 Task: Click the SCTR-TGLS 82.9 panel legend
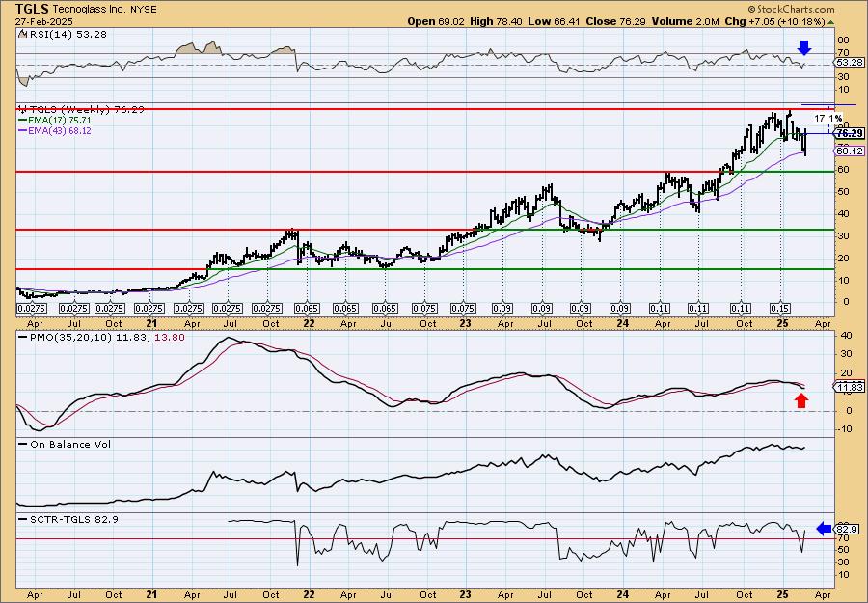click(x=73, y=519)
